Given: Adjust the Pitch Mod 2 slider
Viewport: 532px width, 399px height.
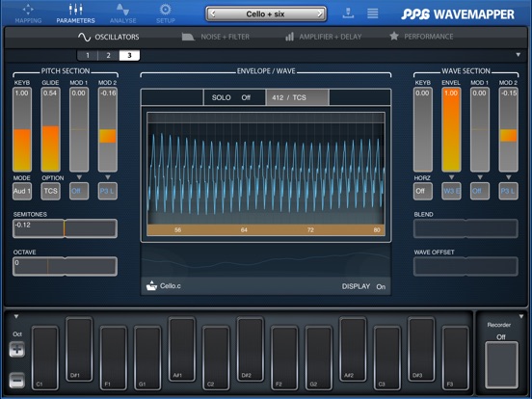Looking at the screenshot, I should [108, 129].
